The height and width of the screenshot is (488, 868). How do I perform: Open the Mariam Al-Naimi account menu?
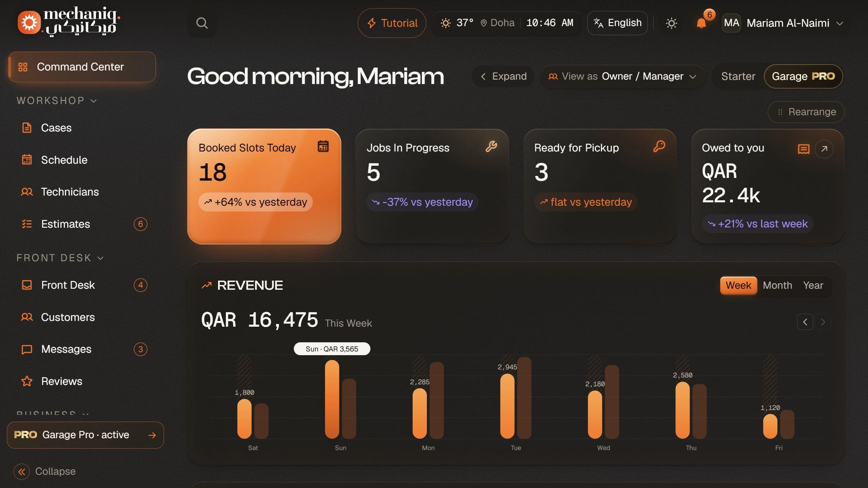point(783,23)
